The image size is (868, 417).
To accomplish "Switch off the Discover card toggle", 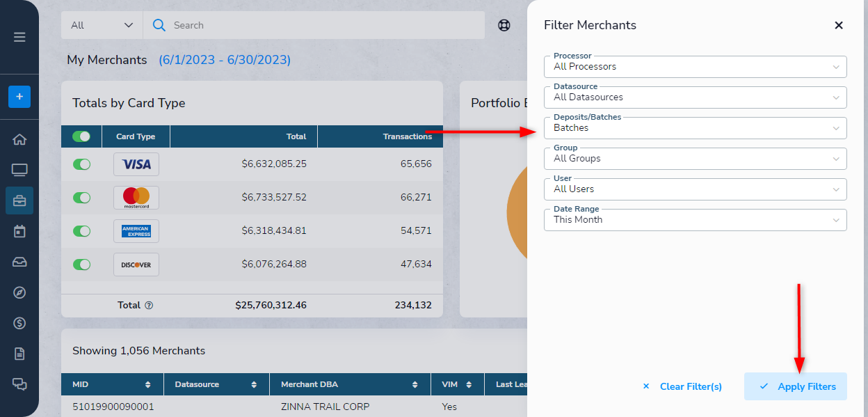I will click(x=81, y=265).
